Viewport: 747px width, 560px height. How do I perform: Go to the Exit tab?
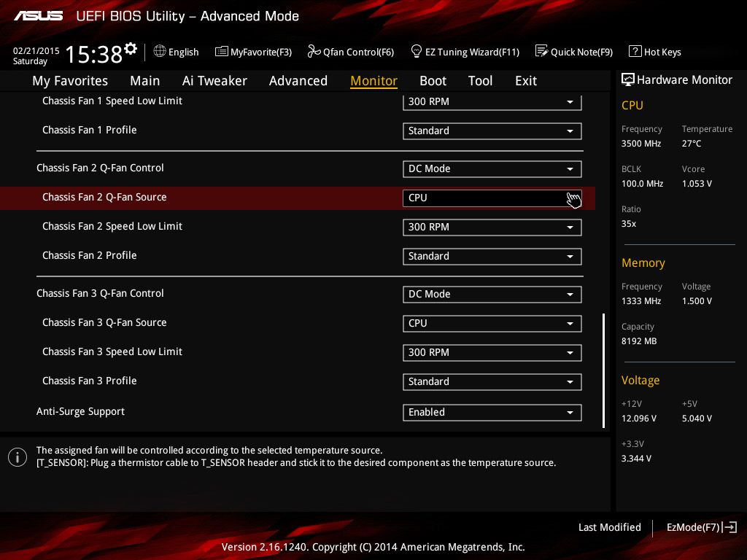coord(526,81)
